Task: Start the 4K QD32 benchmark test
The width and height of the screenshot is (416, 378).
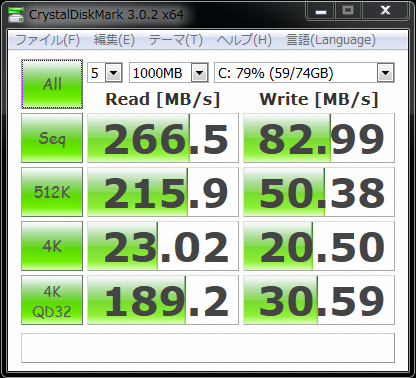Action: [52, 300]
